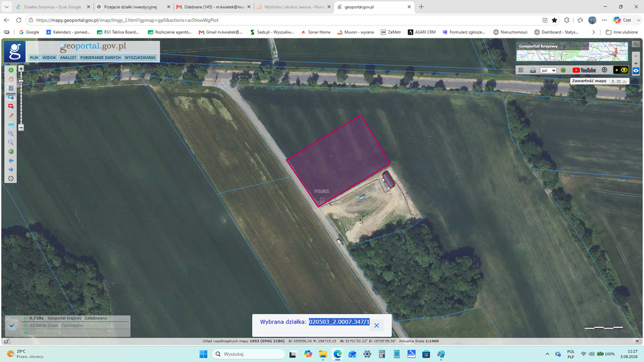Click the print map icon
Screen dimensions: 644x362
coord(533,70)
